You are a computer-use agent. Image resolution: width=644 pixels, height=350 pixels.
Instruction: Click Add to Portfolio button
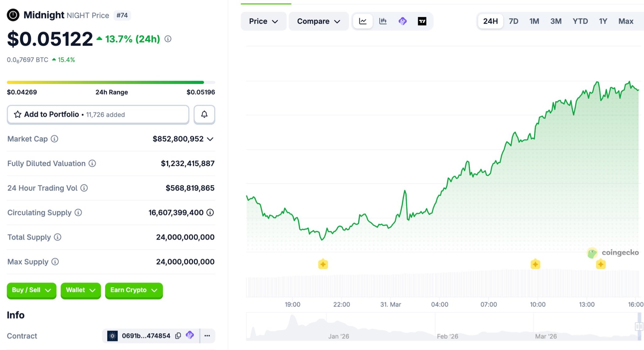(x=98, y=114)
